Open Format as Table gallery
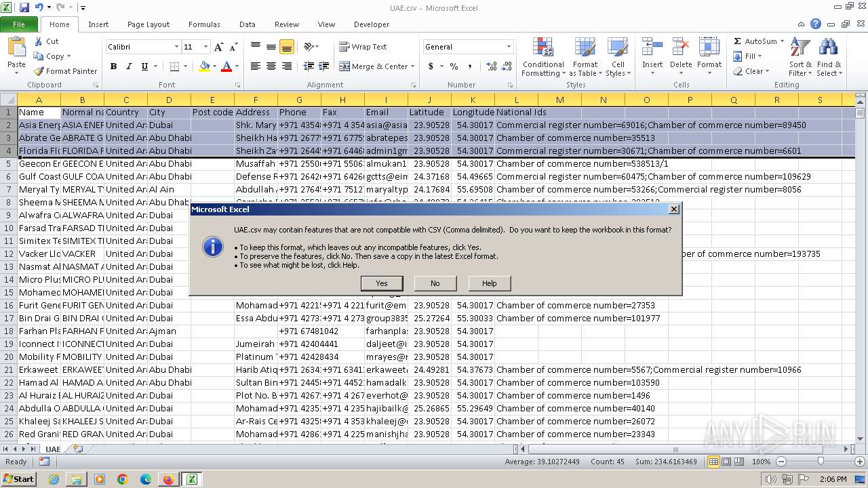868x488 pixels. pyautogui.click(x=585, y=58)
